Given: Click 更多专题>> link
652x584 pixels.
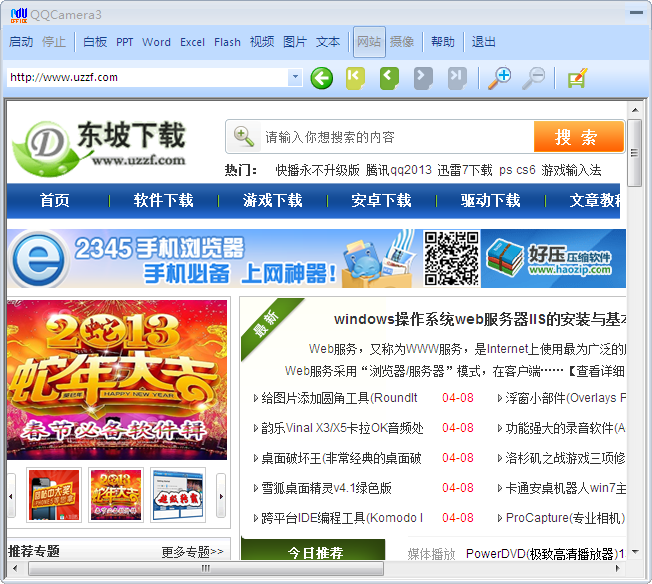Looking at the screenshot, I should (193, 552).
